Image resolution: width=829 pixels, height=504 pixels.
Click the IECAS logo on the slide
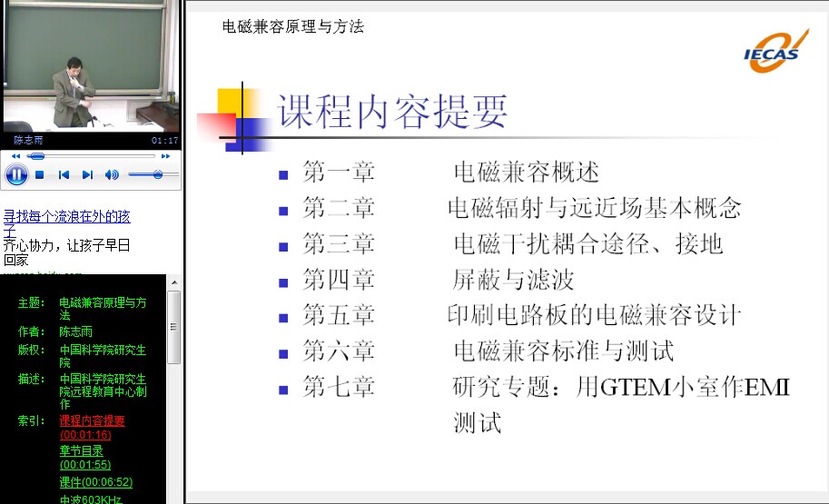tap(775, 51)
